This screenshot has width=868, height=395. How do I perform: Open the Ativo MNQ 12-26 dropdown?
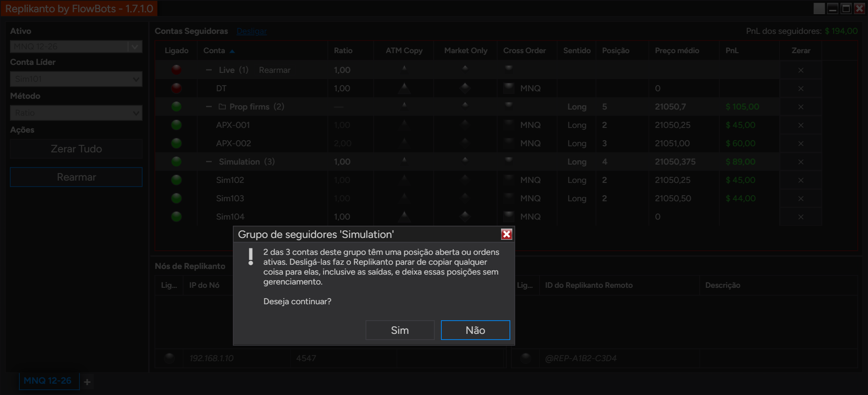(76, 47)
